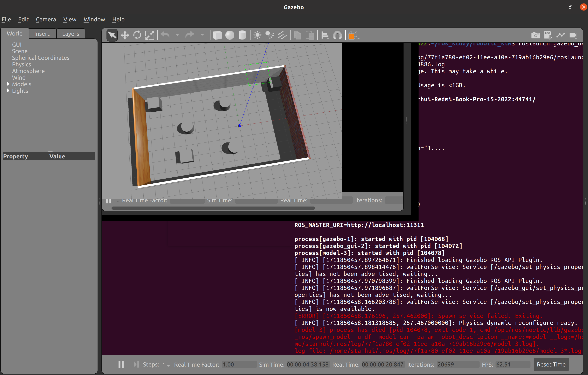The width and height of the screenshot is (588, 375).
Task: Select the scale mode tool
Action: (150, 35)
